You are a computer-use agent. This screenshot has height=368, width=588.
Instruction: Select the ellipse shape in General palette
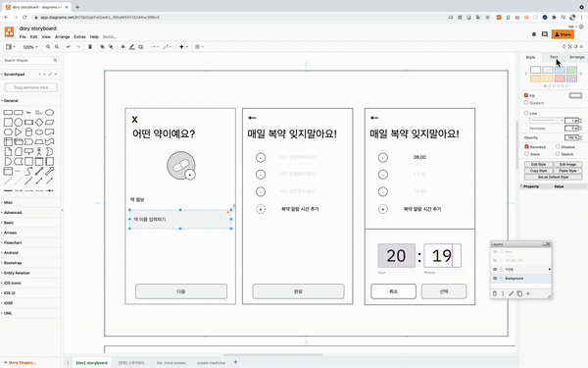click(50, 112)
